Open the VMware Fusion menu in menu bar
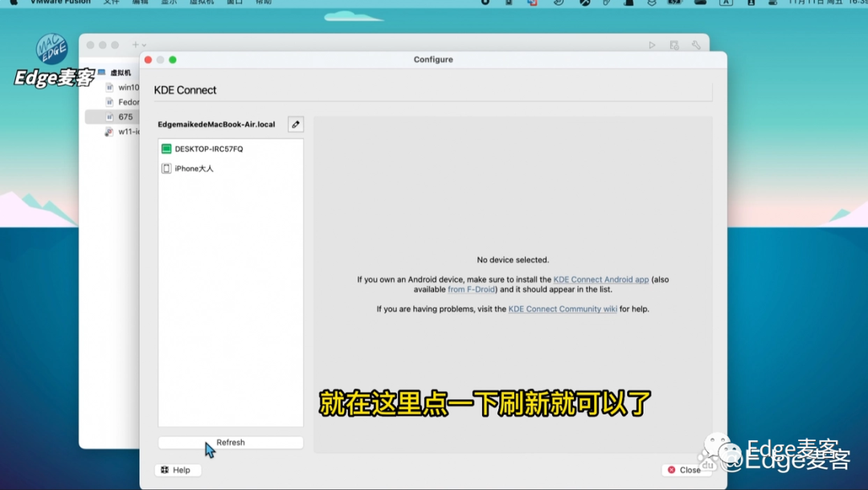The height and width of the screenshot is (490, 868). (x=60, y=2)
